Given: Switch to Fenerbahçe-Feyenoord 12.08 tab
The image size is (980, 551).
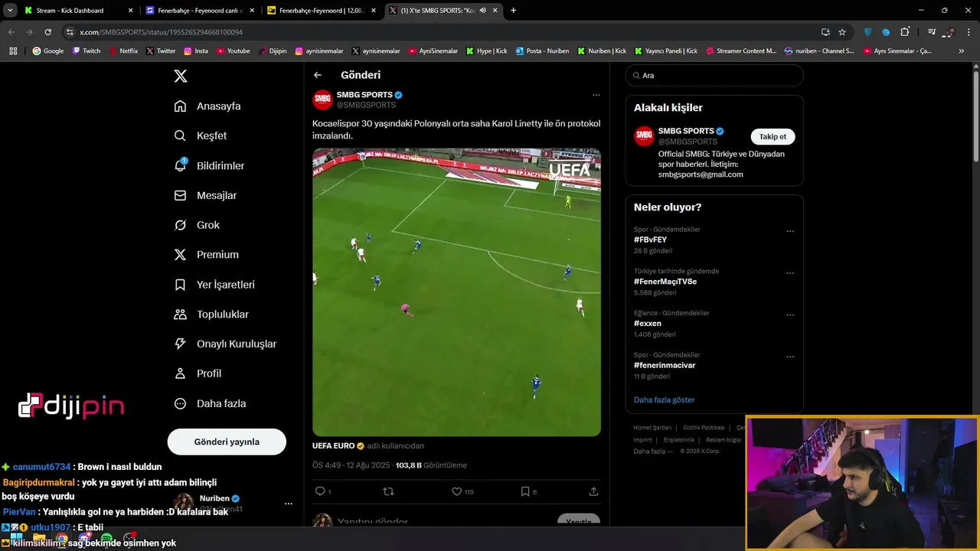Looking at the screenshot, I should coord(322,11).
